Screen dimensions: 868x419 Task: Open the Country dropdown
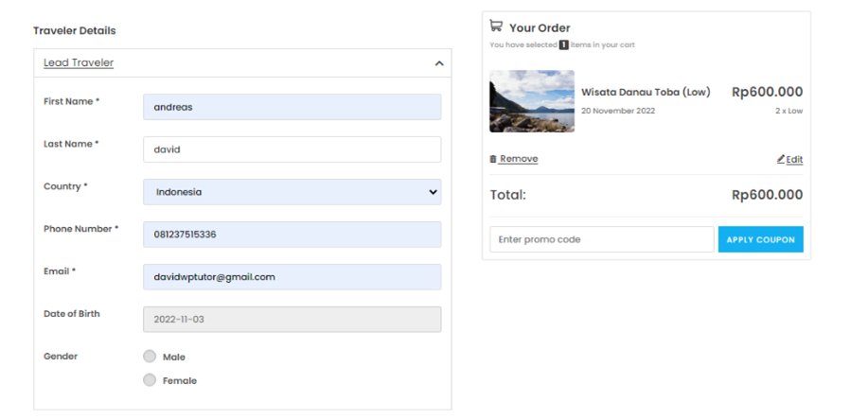point(292,192)
